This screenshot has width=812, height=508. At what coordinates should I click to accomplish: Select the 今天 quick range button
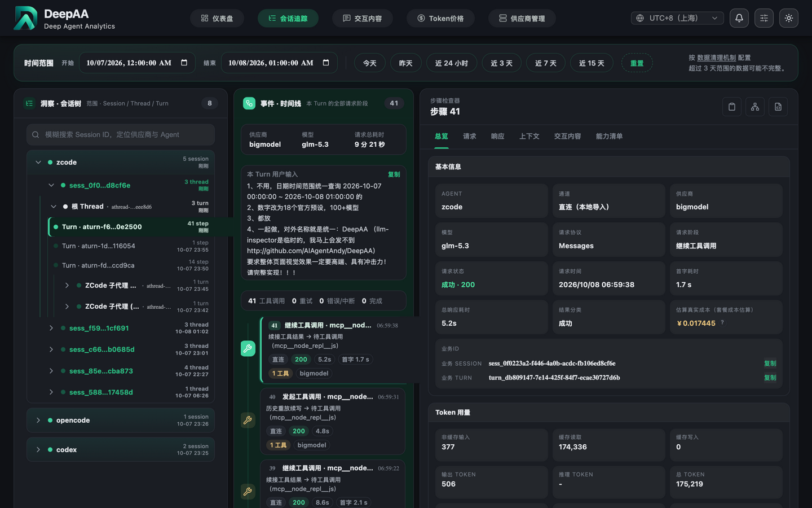click(x=369, y=63)
